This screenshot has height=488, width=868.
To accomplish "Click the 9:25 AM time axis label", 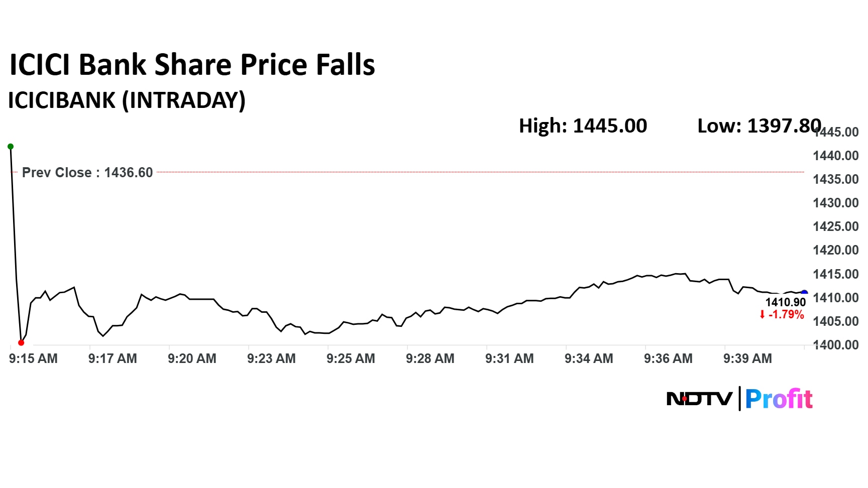I will tap(351, 358).
